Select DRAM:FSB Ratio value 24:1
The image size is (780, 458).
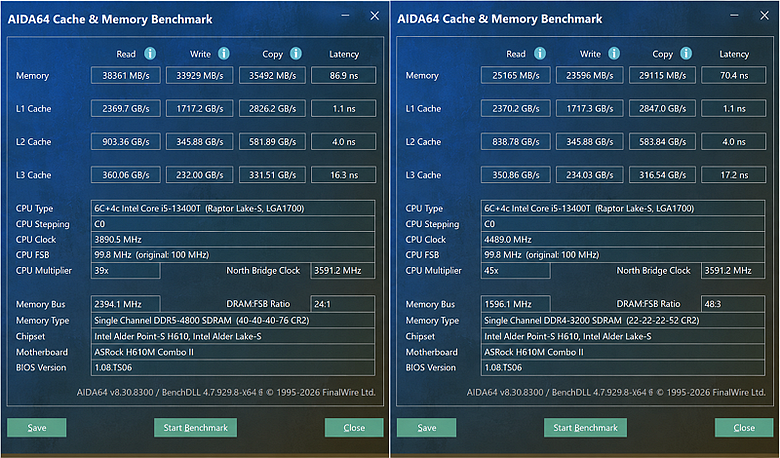(343, 304)
